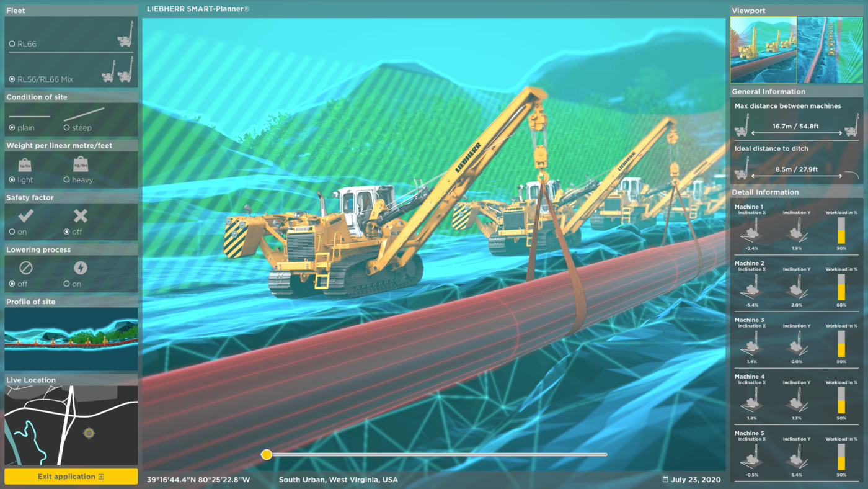868x489 pixels.
Task: Click the lowering process lightning bolt icon
Action: [x=81, y=268]
